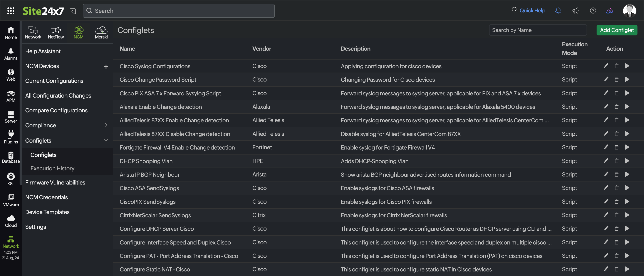Open Execution History submenu item
The width and height of the screenshot is (644, 276).
click(52, 168)
